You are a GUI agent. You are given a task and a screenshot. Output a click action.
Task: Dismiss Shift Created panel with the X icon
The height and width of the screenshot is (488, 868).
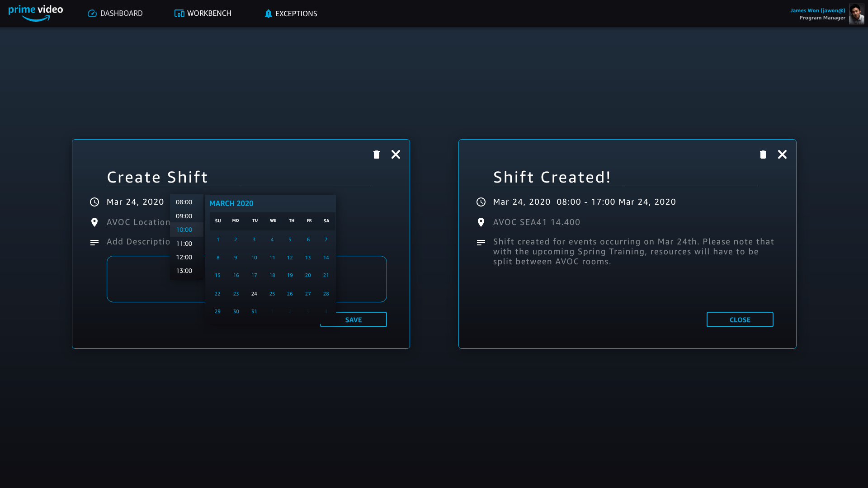pos(782,155)
